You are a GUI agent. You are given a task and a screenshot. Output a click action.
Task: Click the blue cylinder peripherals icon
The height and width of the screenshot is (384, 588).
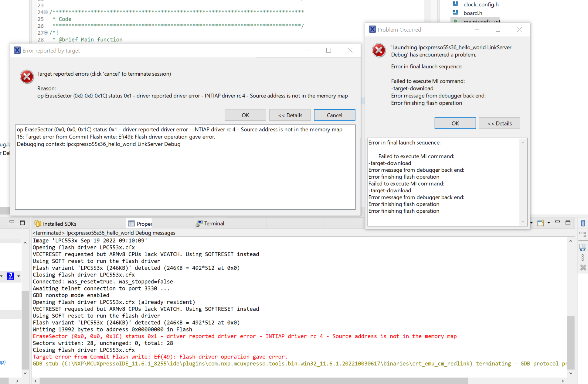[583, 223]
